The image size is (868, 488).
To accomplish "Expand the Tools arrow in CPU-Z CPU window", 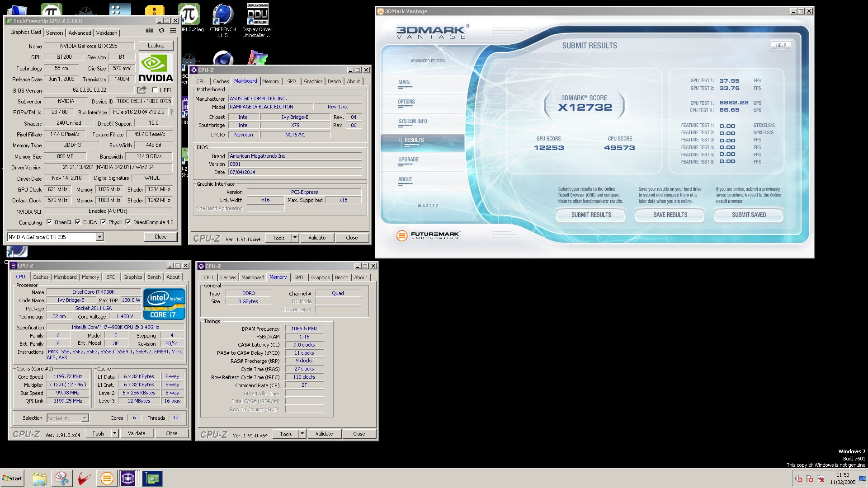I will point(114,433).
